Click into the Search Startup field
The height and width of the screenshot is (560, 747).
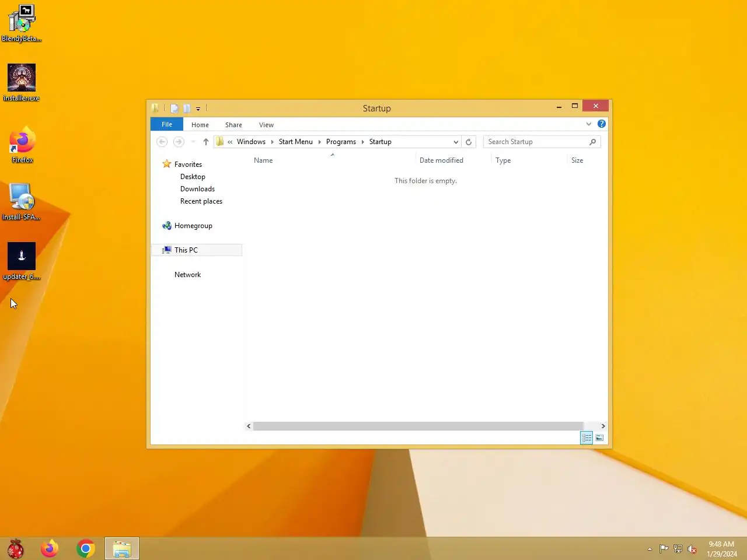point(536,142)
